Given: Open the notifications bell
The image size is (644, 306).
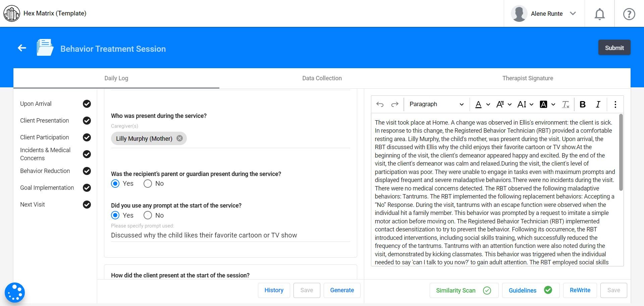Looking at the screenshot, I should (599, 14).
